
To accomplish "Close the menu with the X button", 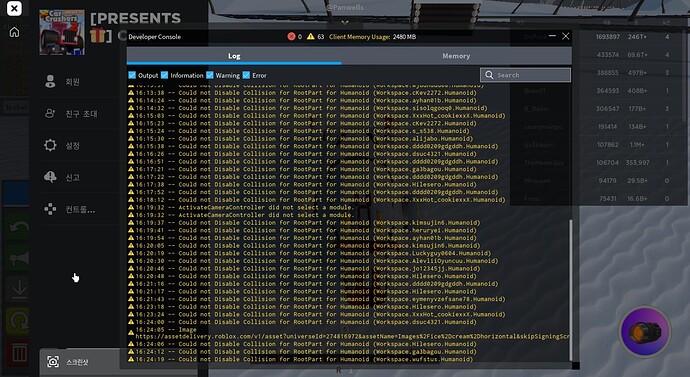I will [x=14, y=8].
